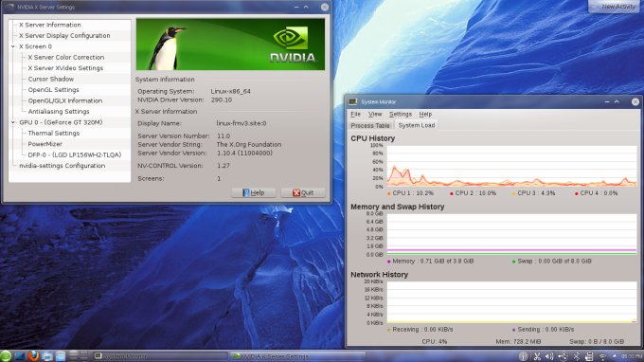Viewport: 644px width, 362px height.
Task: Open X Server Color Correction
Action: (x=65, y=58)
